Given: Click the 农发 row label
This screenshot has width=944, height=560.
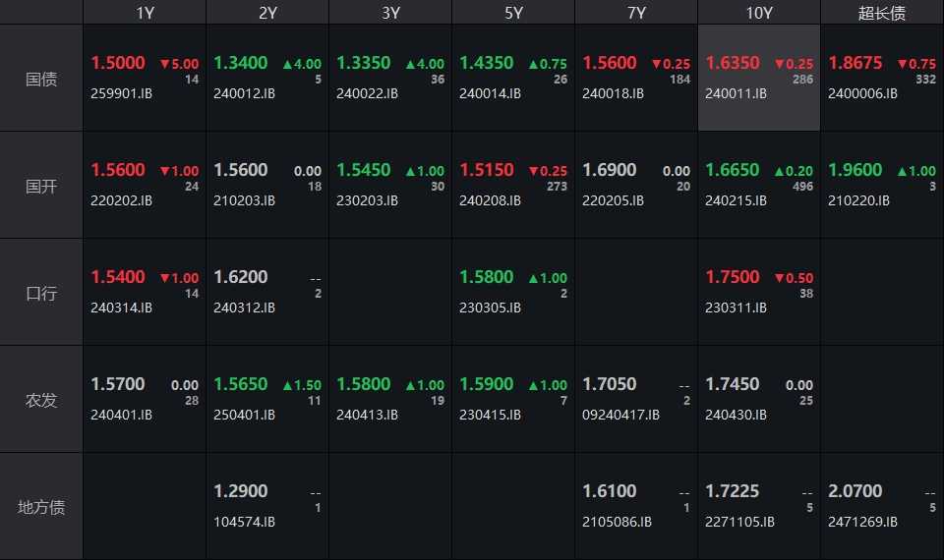Looking at the screenshot, I should click(41, 400).
